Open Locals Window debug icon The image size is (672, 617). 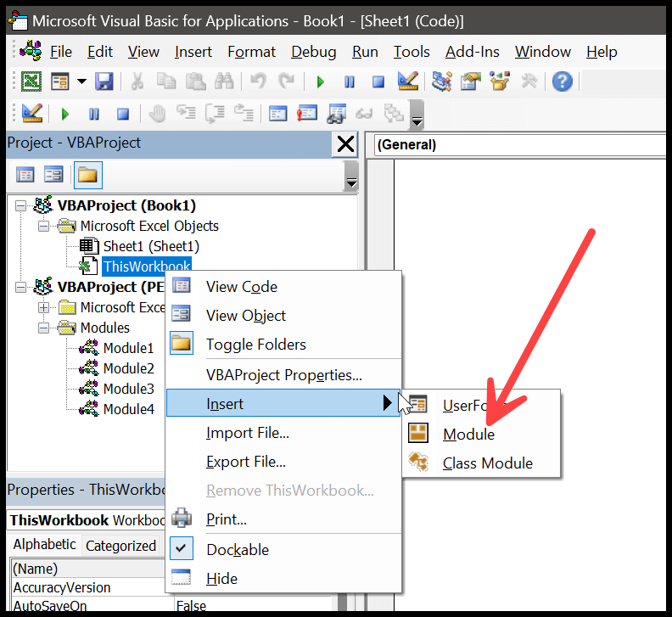click(277, 114)
